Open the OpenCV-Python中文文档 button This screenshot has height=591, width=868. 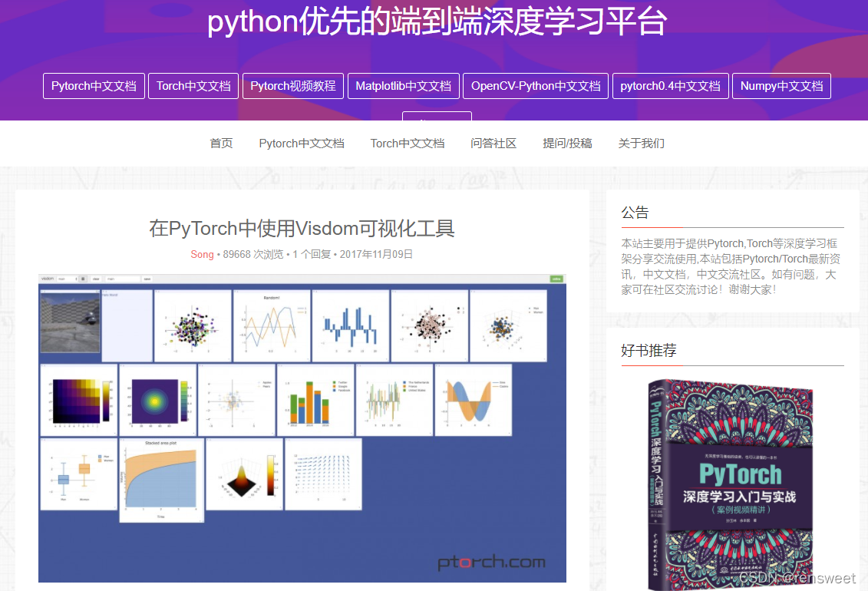[x=535, y=86]
